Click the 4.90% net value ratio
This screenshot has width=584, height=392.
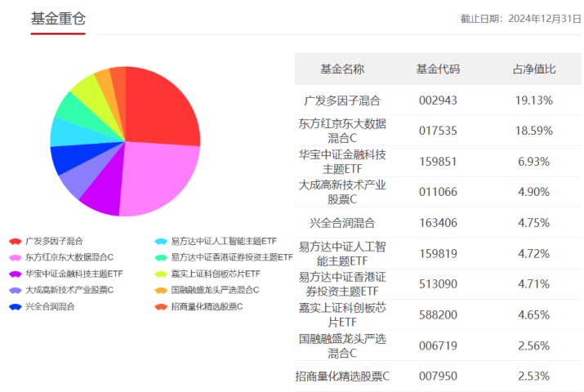(534, 192)
